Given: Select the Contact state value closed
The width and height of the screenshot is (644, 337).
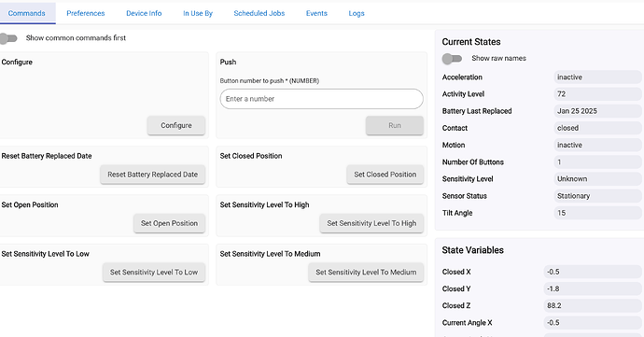Looking at the screenshot, I should 597,128.
